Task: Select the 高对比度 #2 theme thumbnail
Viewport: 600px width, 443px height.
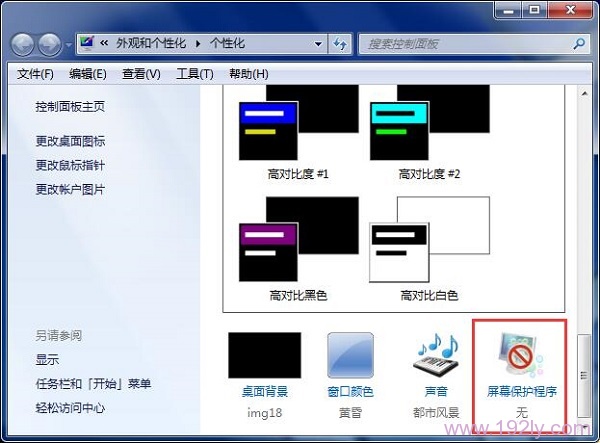Action: click(430, 122)
